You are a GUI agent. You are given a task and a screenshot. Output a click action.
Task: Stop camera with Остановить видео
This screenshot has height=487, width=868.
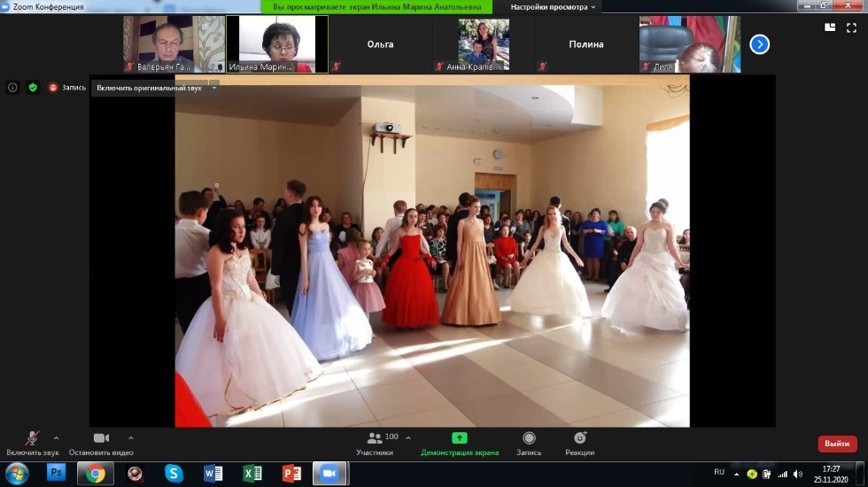(x=101, y=439)
